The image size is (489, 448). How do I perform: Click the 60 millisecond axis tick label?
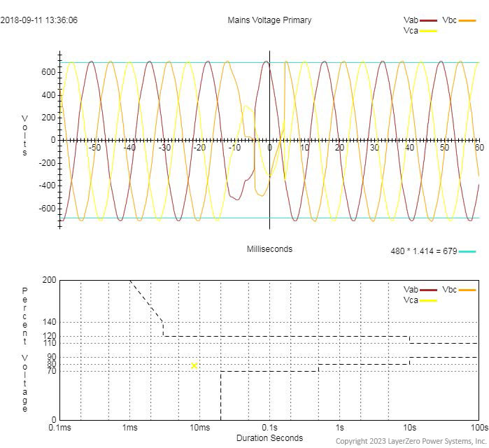(479, 148)
